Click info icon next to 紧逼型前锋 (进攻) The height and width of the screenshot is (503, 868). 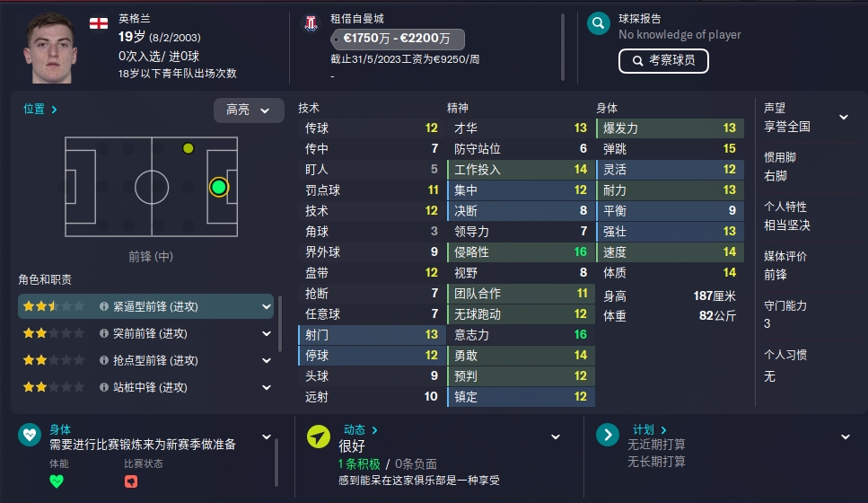(x=103, y=306)
